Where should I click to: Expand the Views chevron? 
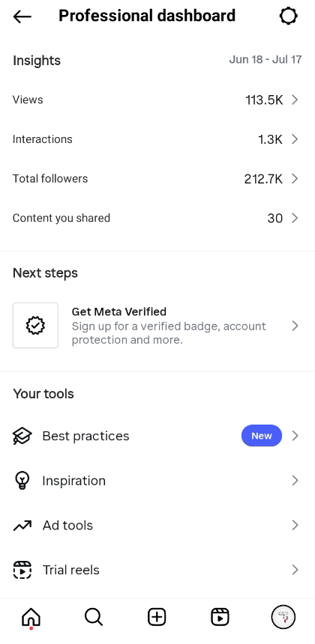point(295,100)
